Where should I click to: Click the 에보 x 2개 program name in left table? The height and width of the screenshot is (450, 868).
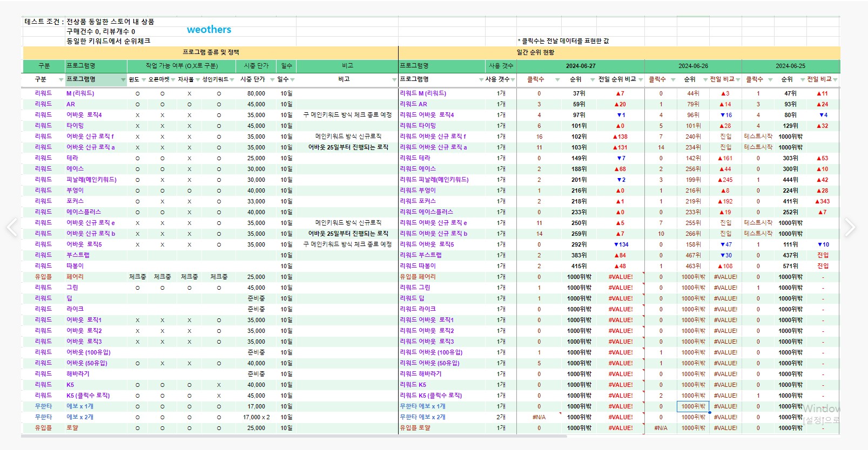click(x=80, y=417)
